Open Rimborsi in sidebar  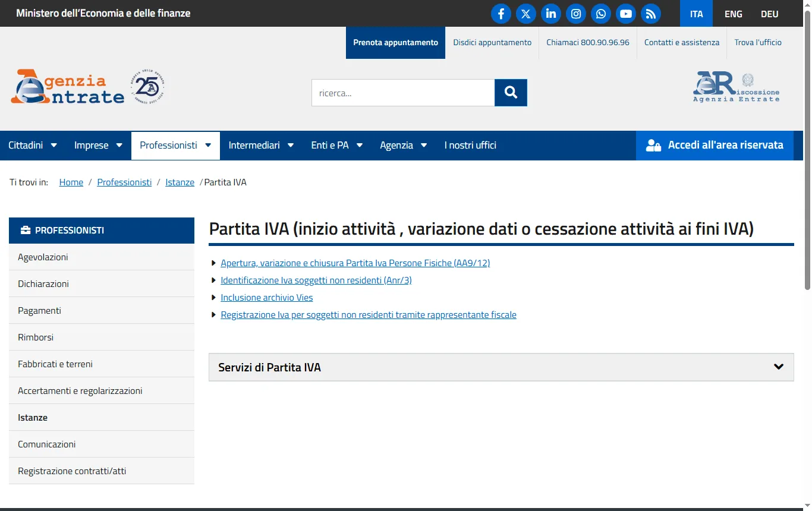pos(102,337)
